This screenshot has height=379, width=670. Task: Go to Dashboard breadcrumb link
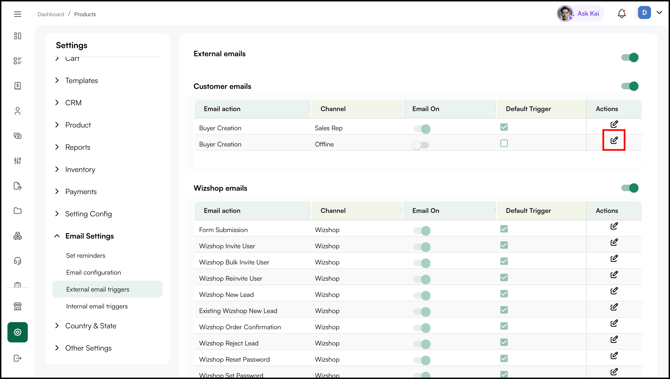[50, 14]
